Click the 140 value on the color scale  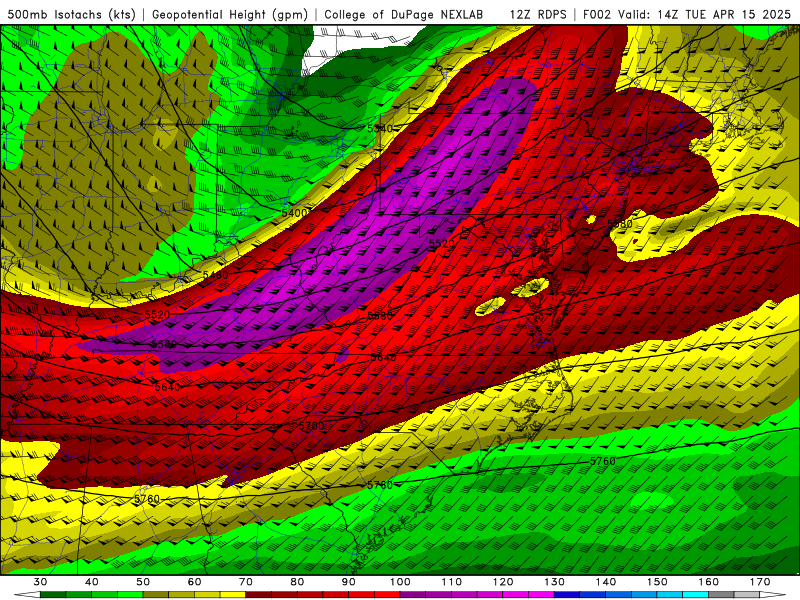pyautogui.click(x=606, y=582)
